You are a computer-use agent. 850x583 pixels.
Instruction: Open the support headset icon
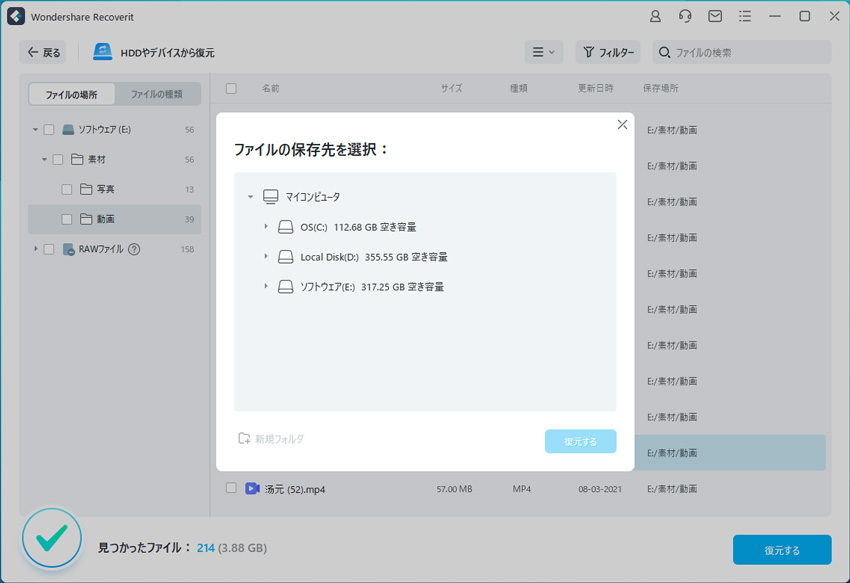pyautogui.click(x=685, y=16)
